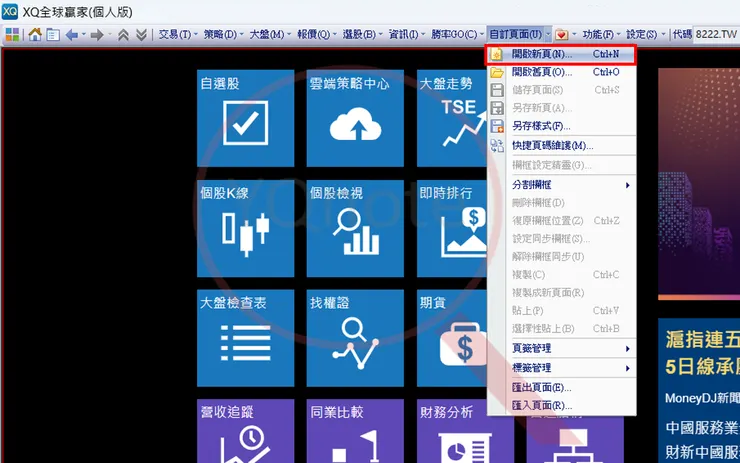Open the 設定(S) menu
Screen dimensions: 740x463
click(x=645, y=35)
